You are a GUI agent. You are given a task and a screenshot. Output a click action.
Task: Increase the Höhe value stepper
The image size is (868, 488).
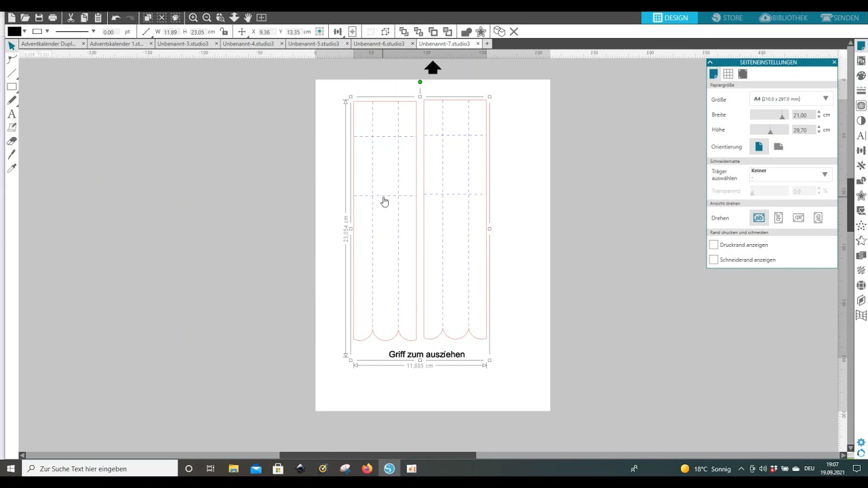(818, 127)
